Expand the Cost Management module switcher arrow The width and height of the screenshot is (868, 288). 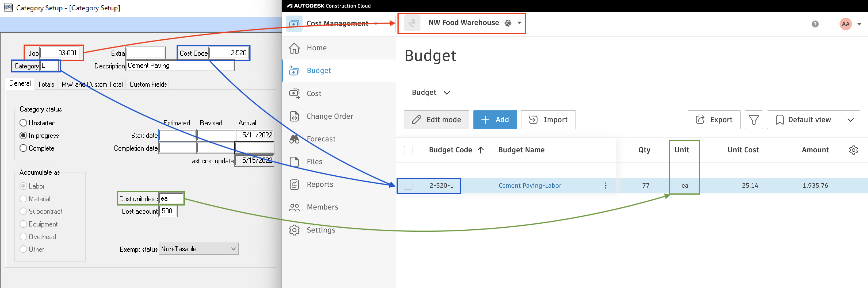[x=376, y=24]
